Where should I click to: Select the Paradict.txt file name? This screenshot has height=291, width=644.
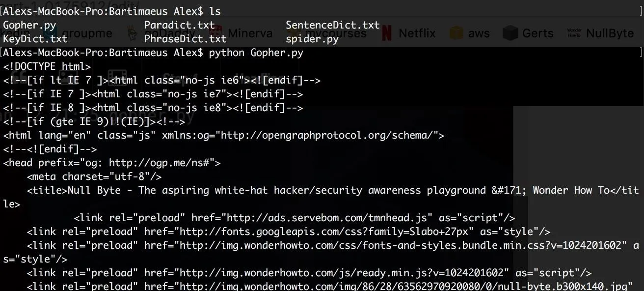click(179, 25)
